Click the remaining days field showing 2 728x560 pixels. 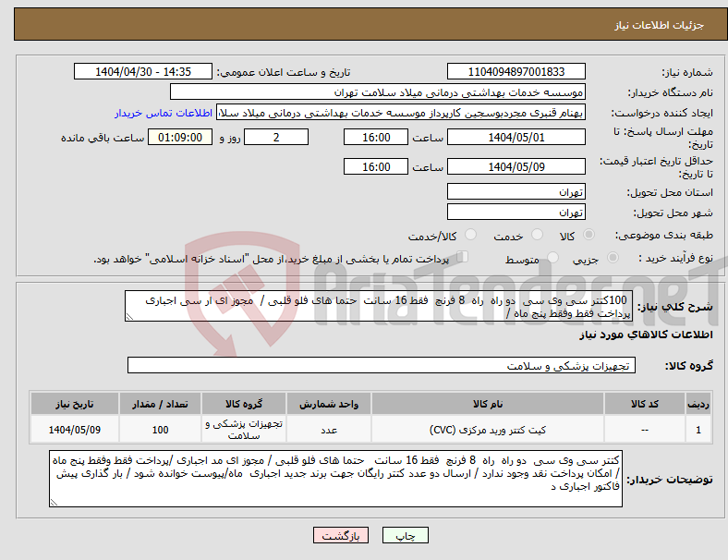tap(276, 138)
